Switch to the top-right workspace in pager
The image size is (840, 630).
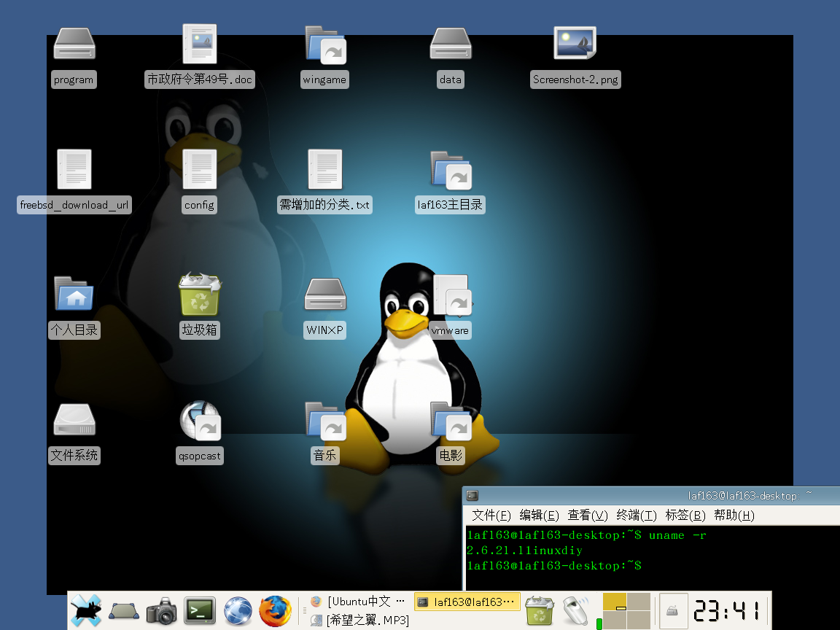[x=639, y=602]
